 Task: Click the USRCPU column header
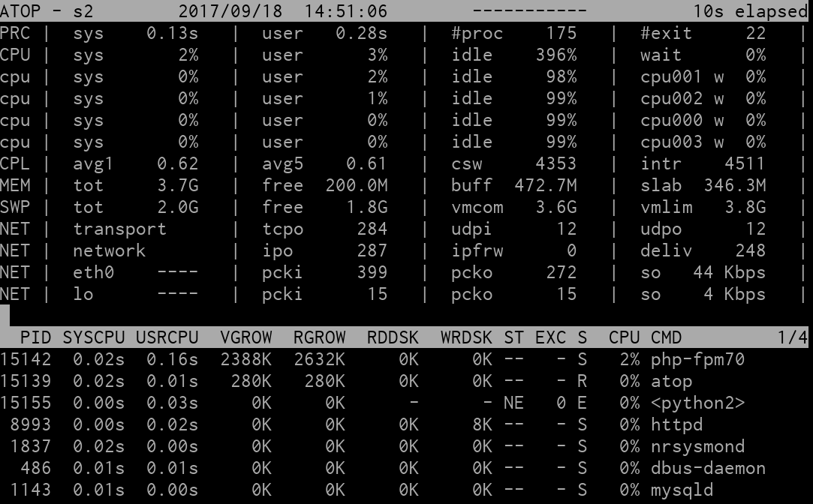pyautogui.click(x=167, y=337)
